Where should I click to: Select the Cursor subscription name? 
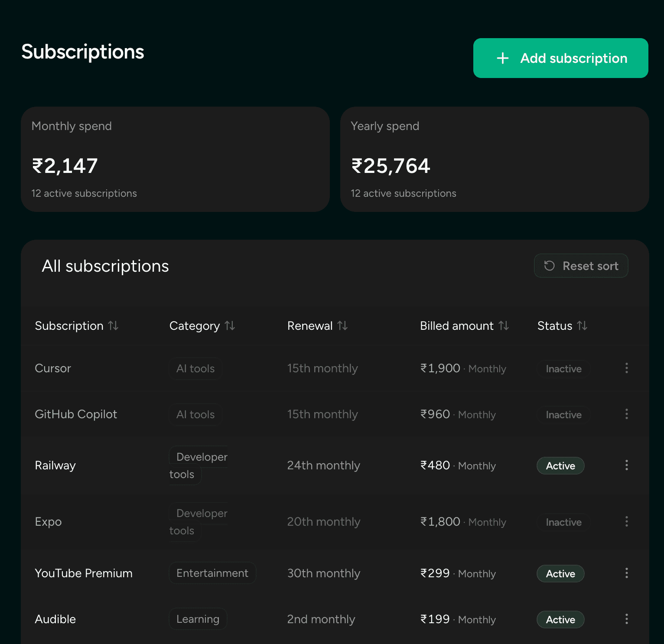(53, 368)
